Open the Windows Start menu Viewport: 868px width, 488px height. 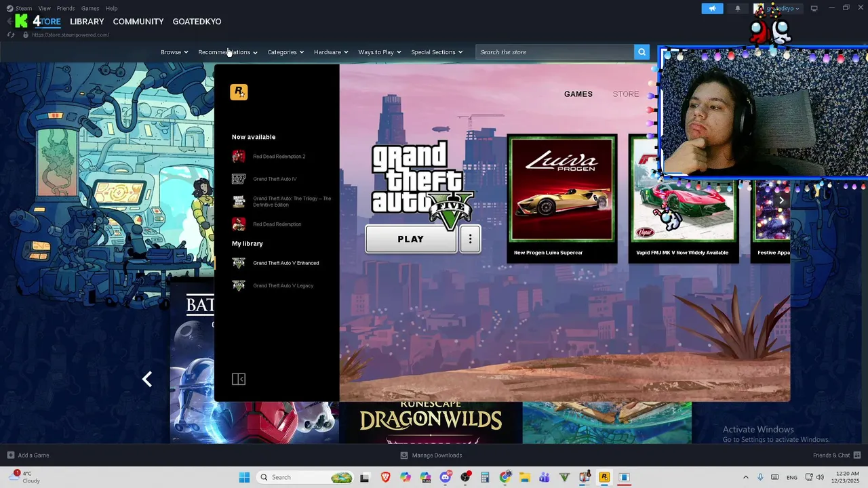tap(244, 477)
